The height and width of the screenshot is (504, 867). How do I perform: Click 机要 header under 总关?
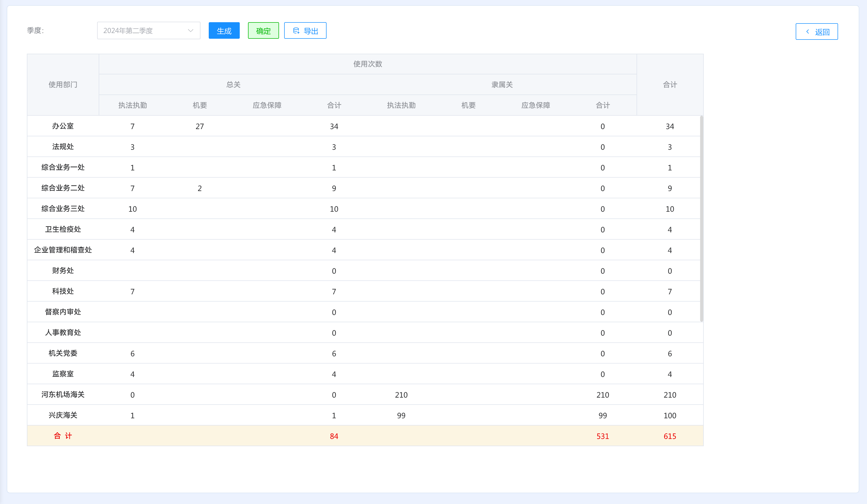199,105
